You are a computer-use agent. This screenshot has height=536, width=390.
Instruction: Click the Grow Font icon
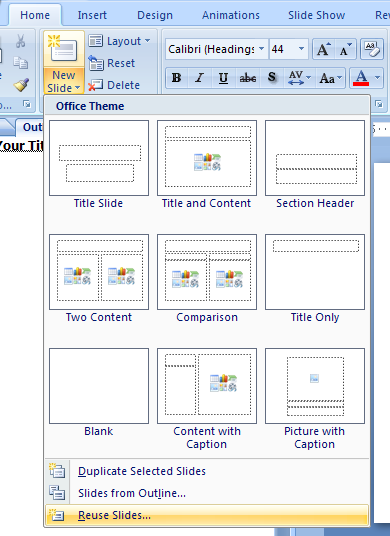pos(323,50)
